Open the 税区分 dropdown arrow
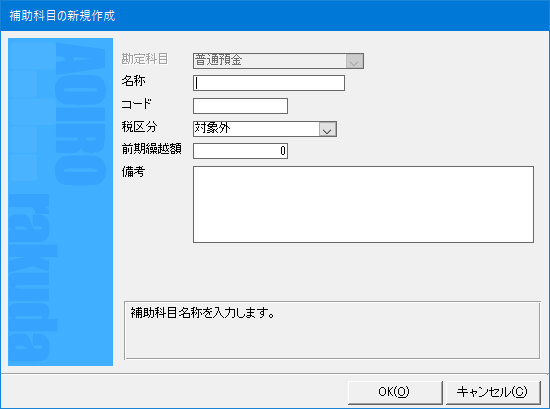The width and height of the screenshot is (550, 409). (328, 129)
